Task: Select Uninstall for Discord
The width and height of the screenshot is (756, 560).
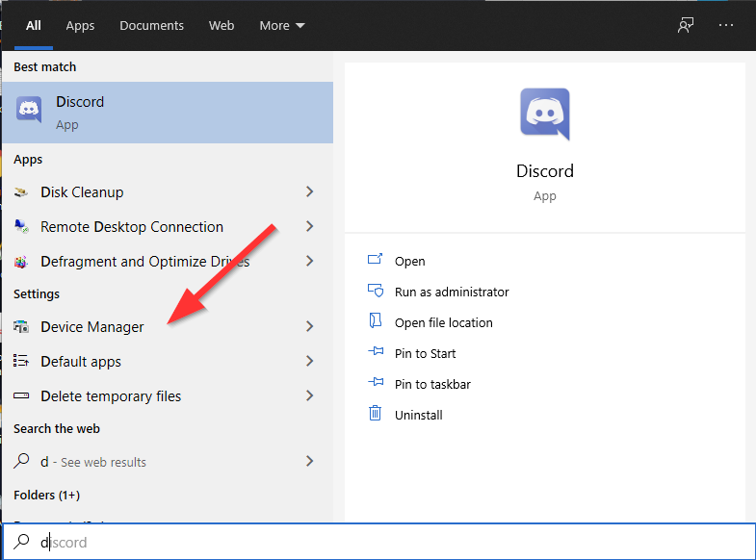Action: 419,415
